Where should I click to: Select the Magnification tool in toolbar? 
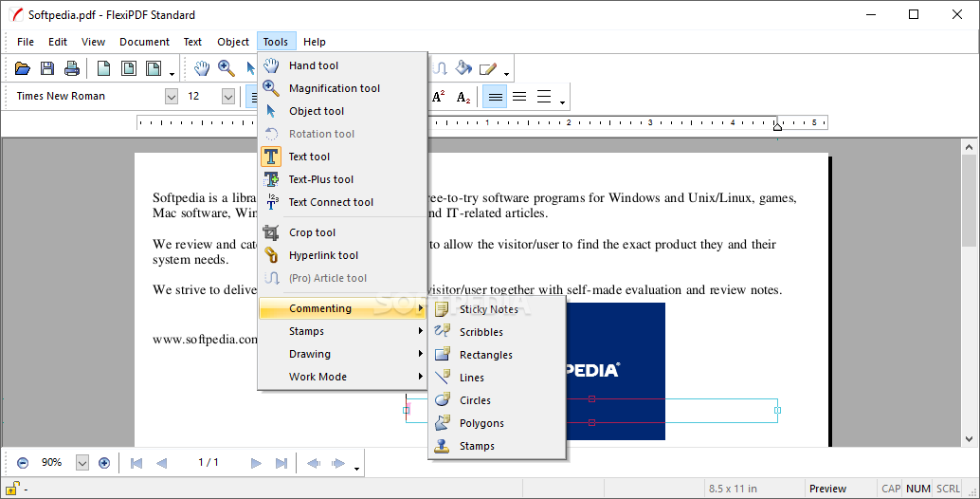point(227,68)
